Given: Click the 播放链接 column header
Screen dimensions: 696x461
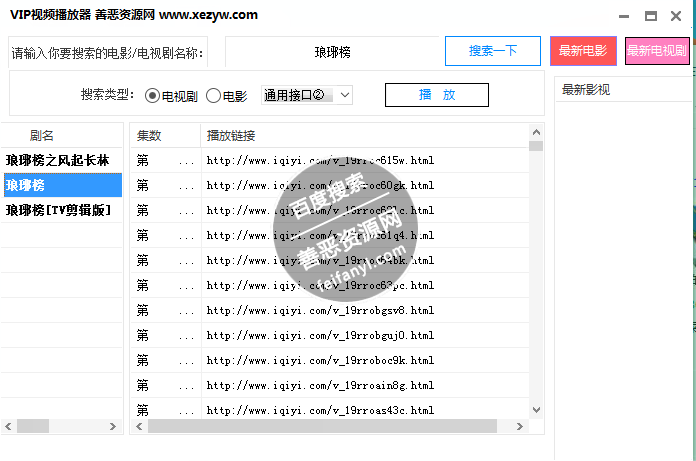Looking at the screenshot, I should [231, 135].
